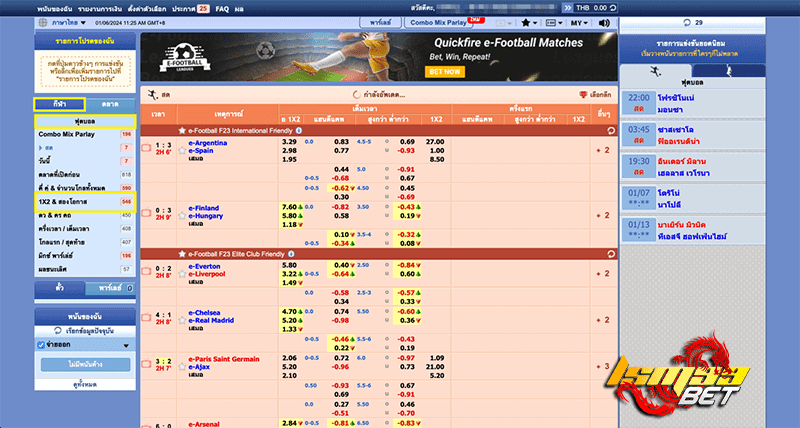Open the ตั้งค่าตัวเลือก settings menu item
This screenshot has height=428, width=800.
pyautogui.click(x=147, y=9)
